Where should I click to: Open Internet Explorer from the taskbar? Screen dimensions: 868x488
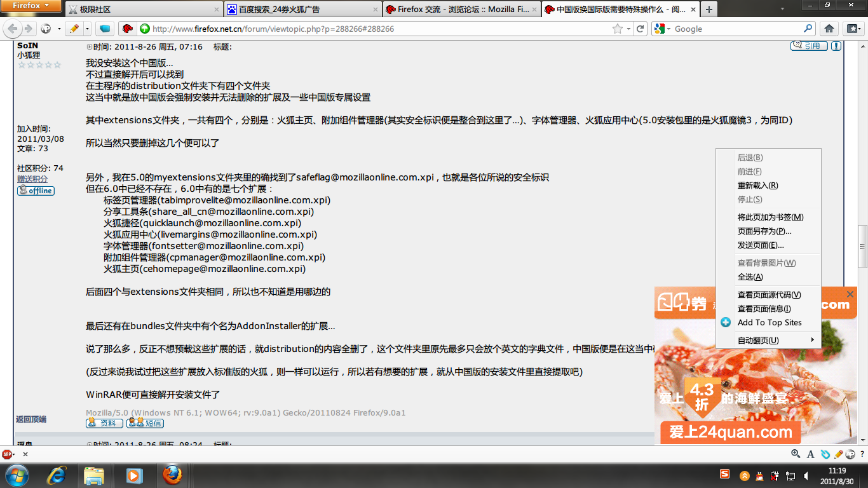click(x=57, y=475)
